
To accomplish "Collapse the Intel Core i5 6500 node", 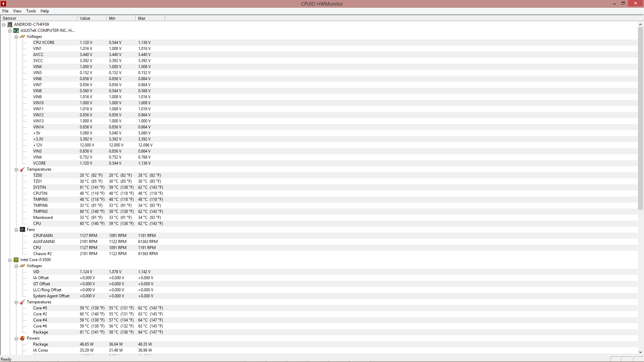I will pyautogui.click(x=10, y=260).
